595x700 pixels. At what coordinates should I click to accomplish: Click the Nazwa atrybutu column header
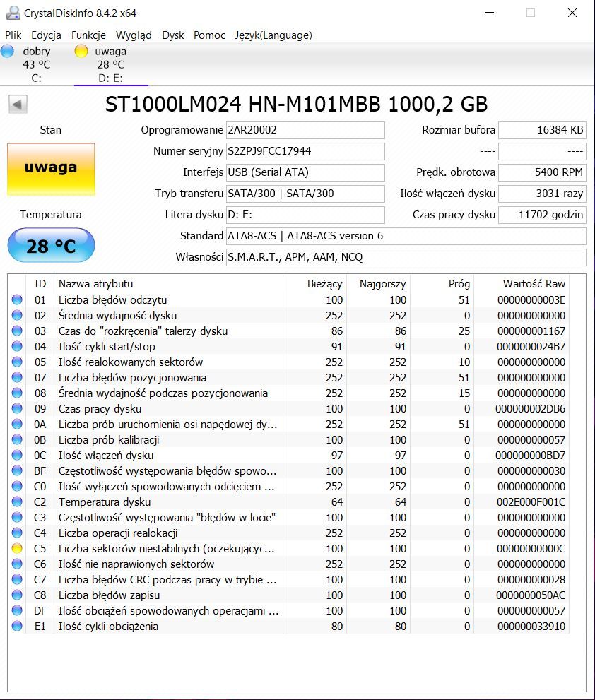click(x=168, y=284)
